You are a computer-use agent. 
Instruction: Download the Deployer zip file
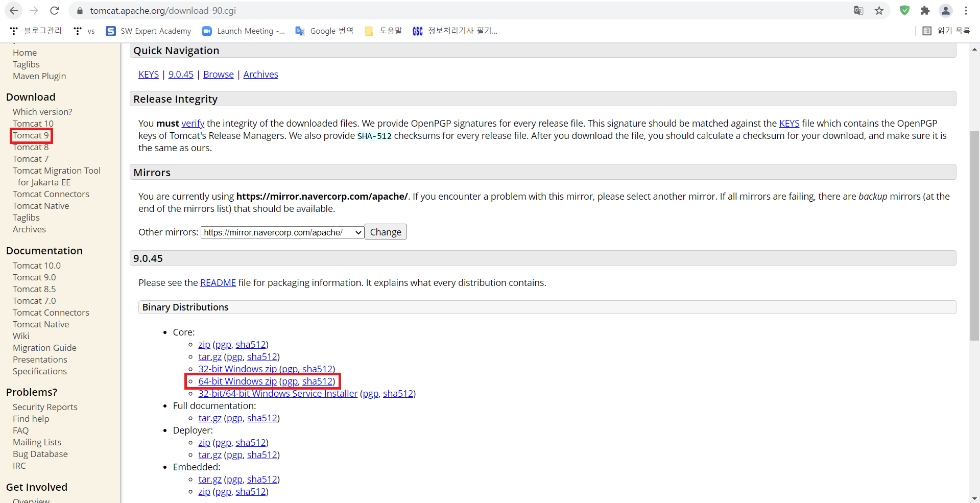pyautogui.click(x=204, y=443)
